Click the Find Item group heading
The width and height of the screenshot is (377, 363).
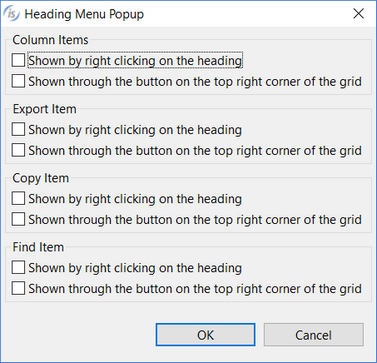click(38, 247)
